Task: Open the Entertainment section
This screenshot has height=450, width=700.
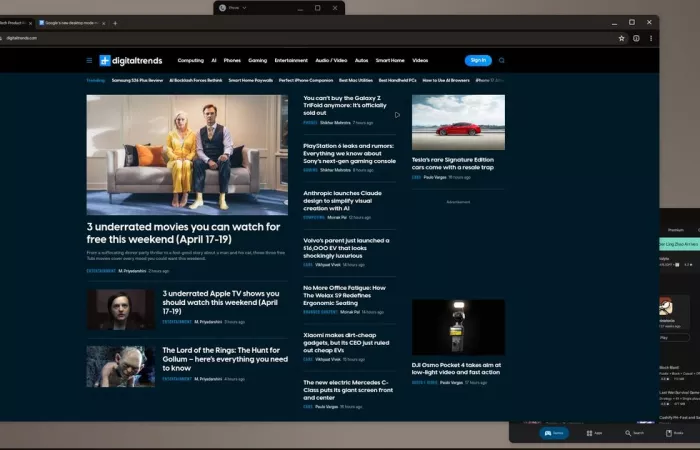Action: click(291, 60)
